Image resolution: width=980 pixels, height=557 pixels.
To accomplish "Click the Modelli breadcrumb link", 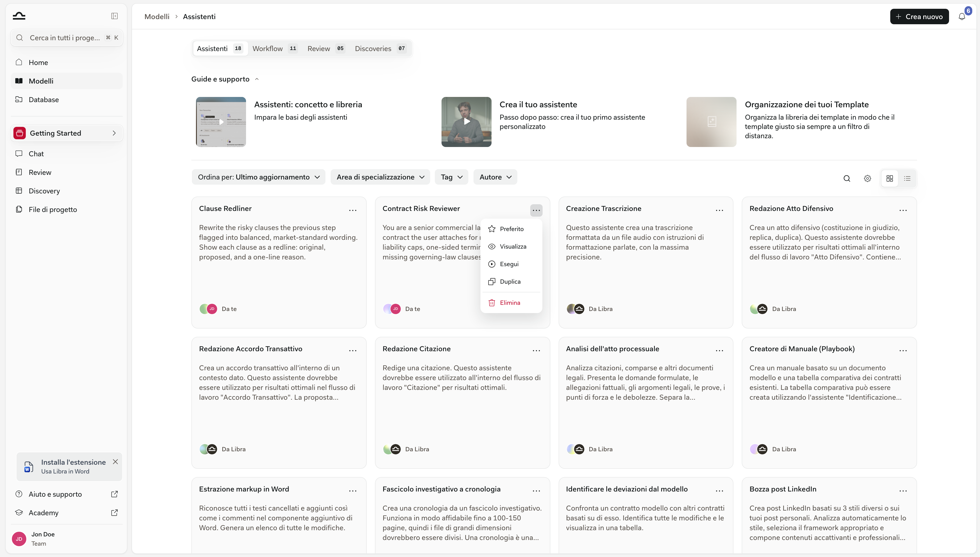I will (157, 17).
